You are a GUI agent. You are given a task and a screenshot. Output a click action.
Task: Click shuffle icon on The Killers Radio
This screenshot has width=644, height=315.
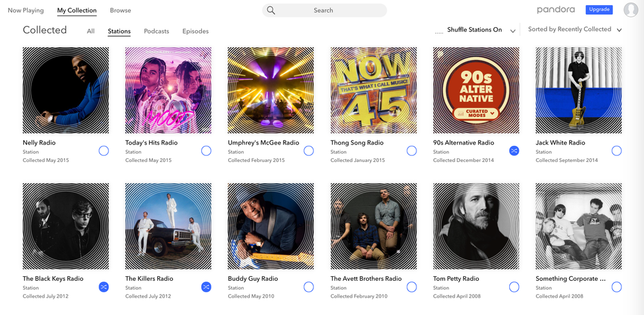[x=206, y=287]
